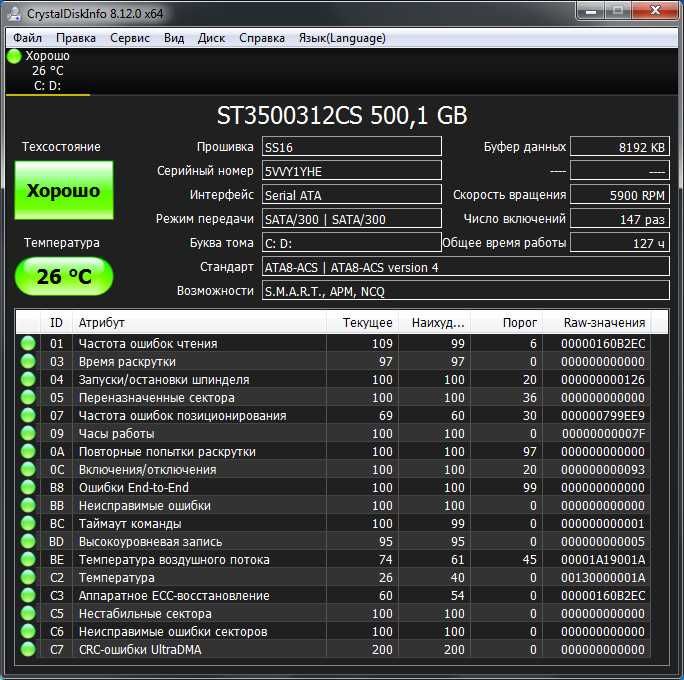Screen dimensions: 684x680
Task: Click status icon for CRC-ошибки UltraDMA
Action: [x=28, y=649]
